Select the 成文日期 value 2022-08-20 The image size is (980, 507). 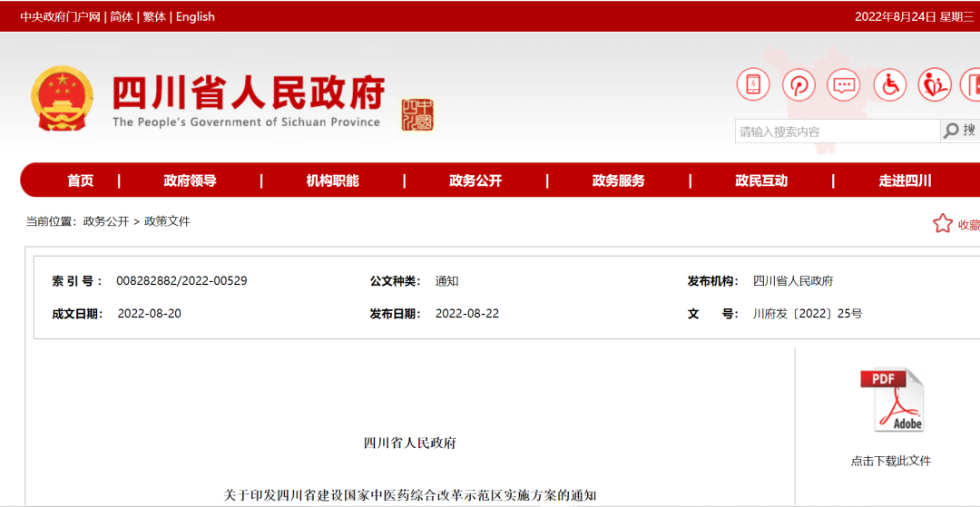[150, 314]
